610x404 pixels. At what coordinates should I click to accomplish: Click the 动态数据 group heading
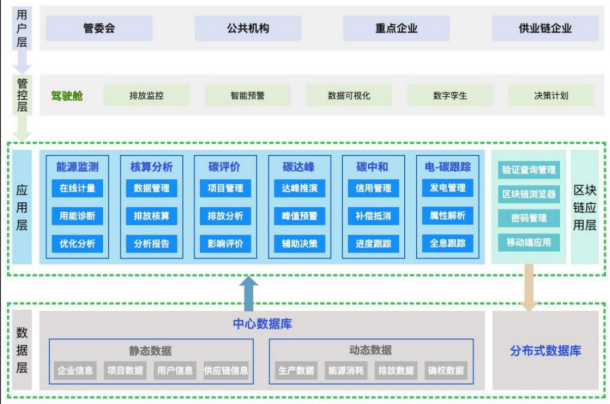pos(370,350)
